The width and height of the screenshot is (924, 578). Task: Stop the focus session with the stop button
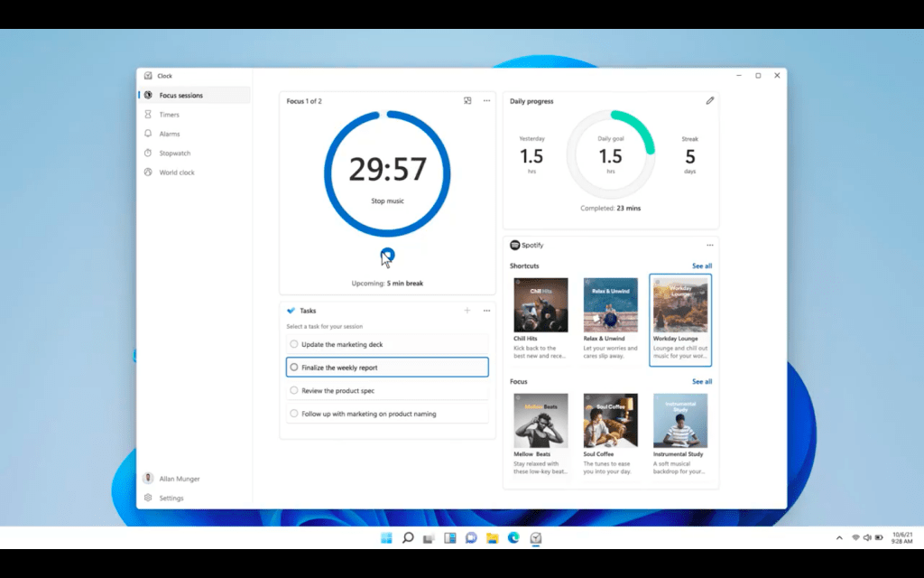[387, 255]
